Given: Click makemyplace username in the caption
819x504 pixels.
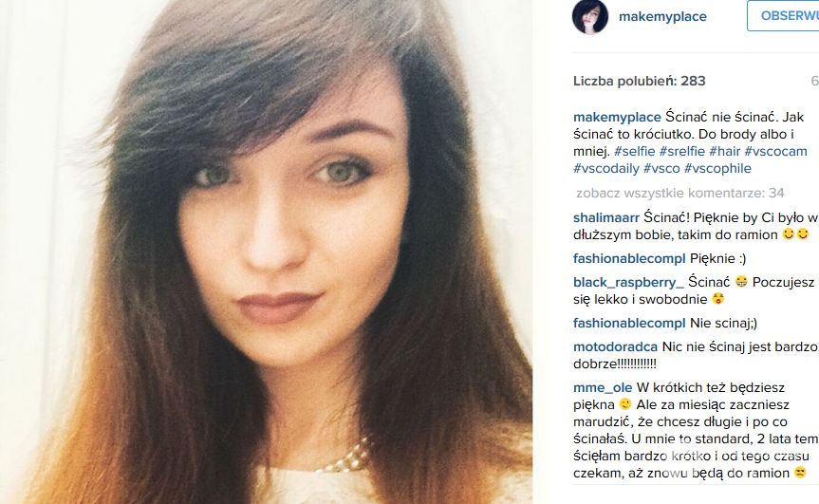Looking at the screenshot, I should pyautogui.click(x=617, y=117).
